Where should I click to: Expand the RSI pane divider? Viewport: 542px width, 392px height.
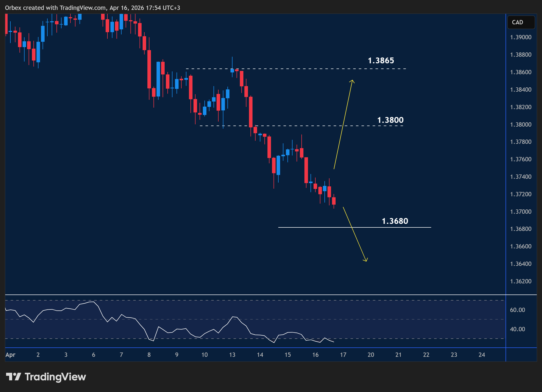[253, 295]
